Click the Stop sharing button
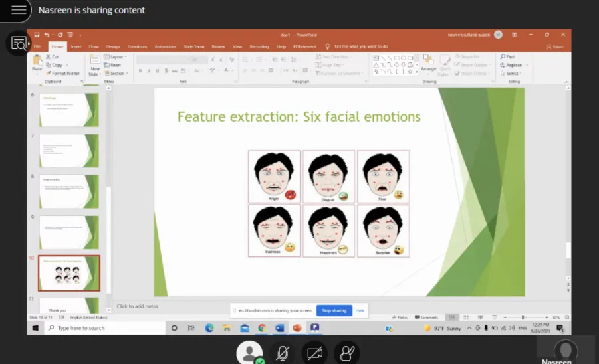Viewport: 599px width, 364px height. coord(334,310)
